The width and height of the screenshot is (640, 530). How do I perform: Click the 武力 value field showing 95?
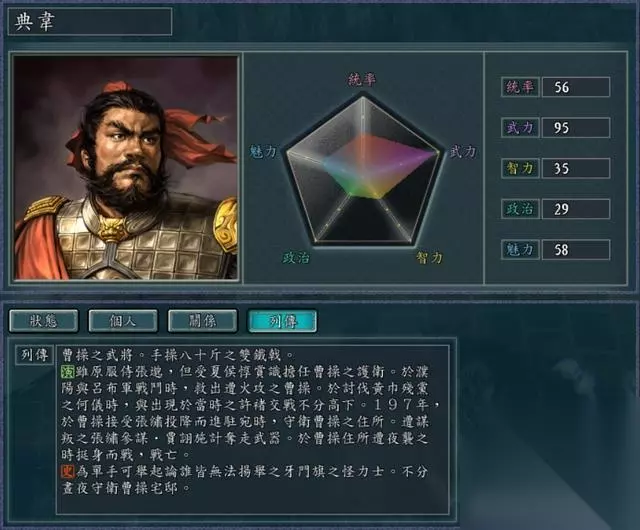click(x=576, y=127)
